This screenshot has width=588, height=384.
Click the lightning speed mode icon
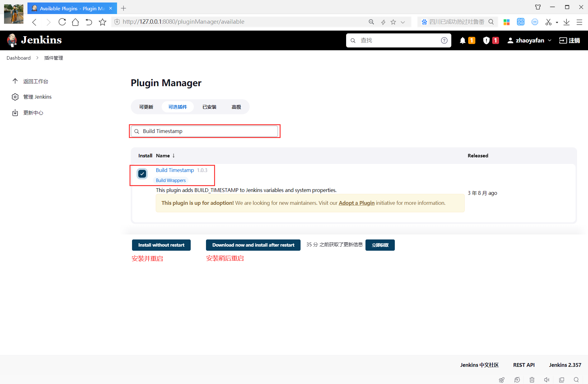click(x=383, y=22)
